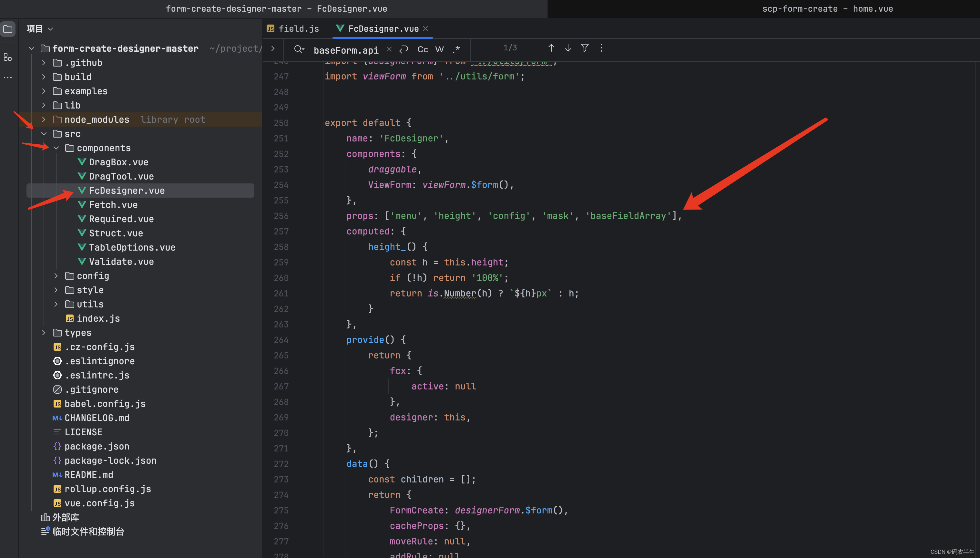Viewport: 980px width, 558px height.
Task: Toggle the Words (W) search option
Action: (439, 49)
